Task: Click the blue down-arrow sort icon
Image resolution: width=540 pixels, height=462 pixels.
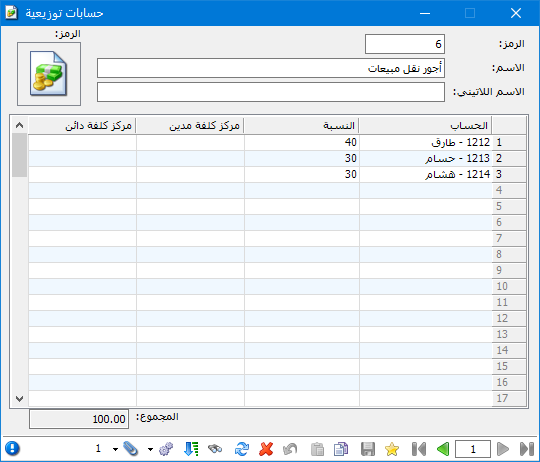Action: coord(191,449)
